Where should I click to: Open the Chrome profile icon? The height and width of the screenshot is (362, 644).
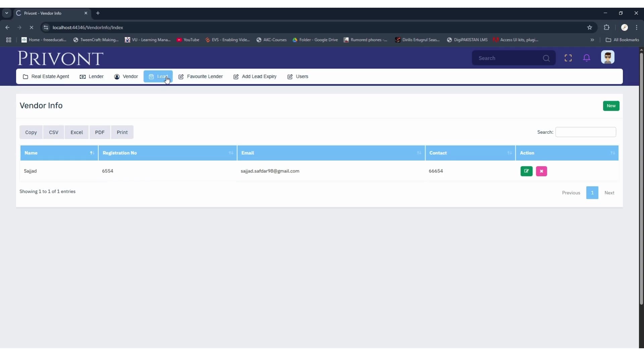624,27
